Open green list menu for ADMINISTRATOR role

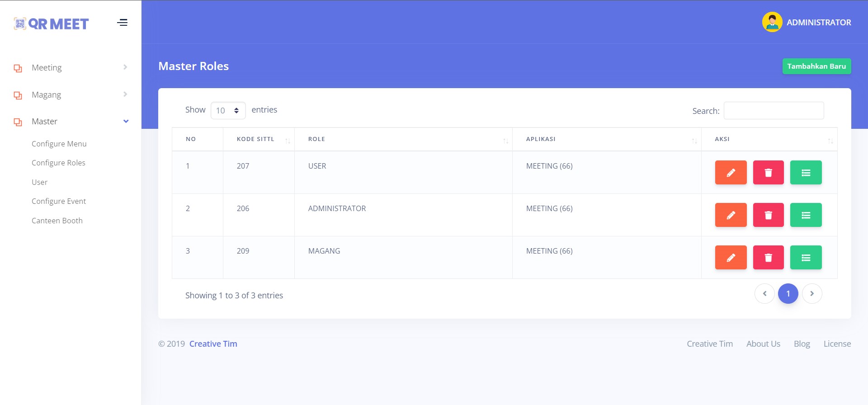806,215
